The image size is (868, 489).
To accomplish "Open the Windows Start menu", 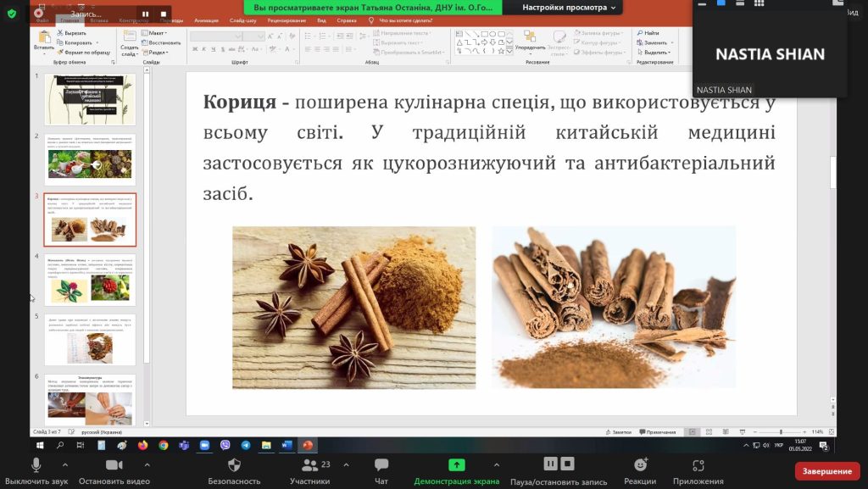I will pos(40,445).
